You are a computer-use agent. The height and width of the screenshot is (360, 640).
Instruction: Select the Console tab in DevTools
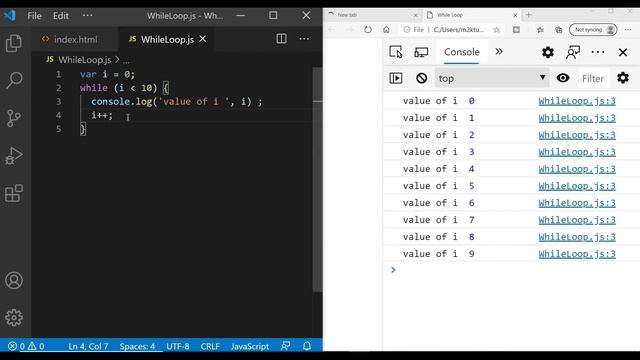462,52
